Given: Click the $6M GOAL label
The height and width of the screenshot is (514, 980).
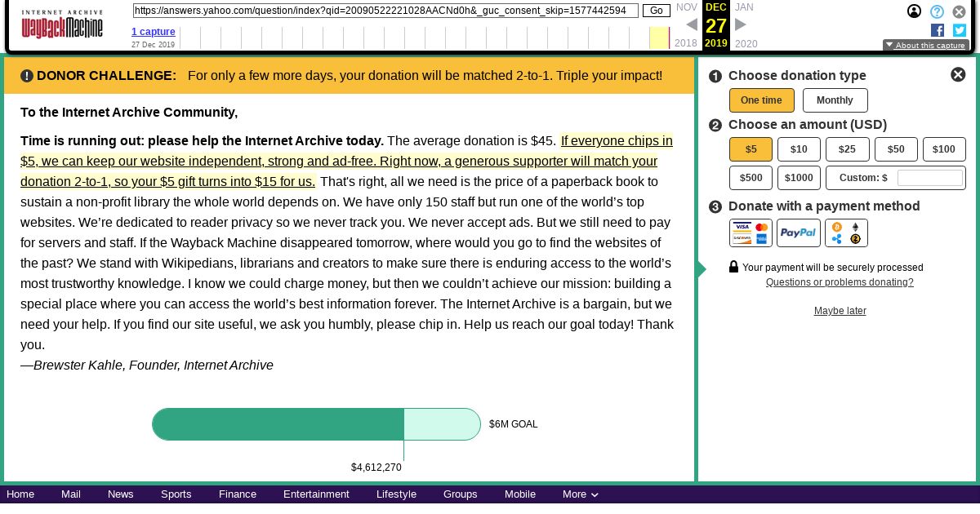Looking at the screenshot, I should 514,424.
